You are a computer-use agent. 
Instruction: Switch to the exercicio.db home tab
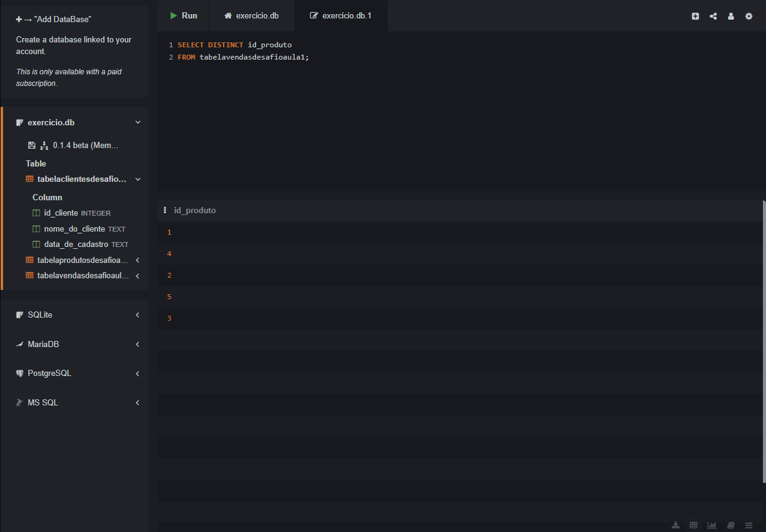point(251,16)
